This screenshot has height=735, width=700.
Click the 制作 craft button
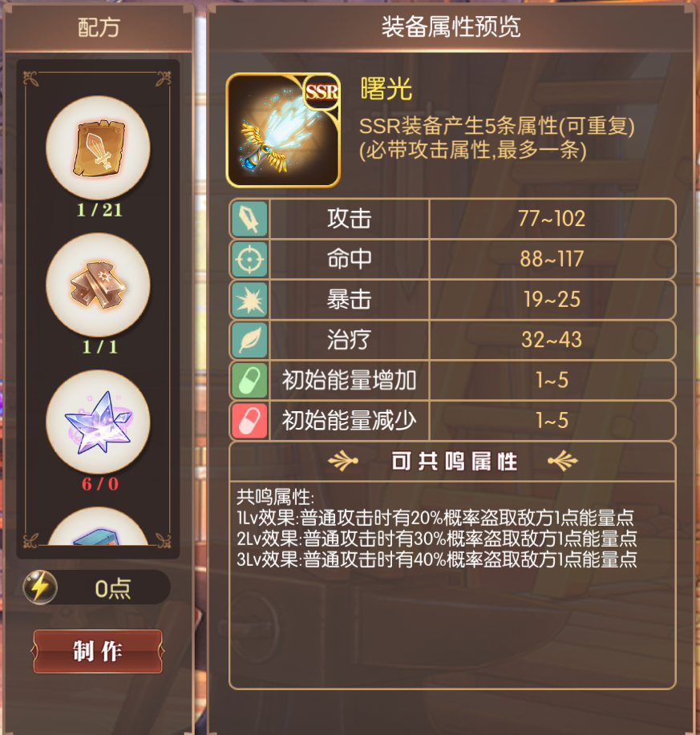(x=98, y=652)
